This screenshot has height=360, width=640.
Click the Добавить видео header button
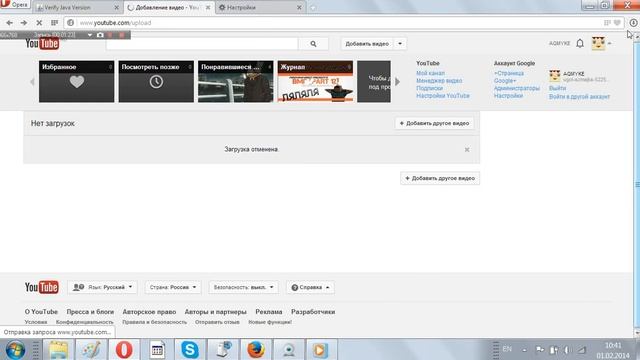point(367,44)
